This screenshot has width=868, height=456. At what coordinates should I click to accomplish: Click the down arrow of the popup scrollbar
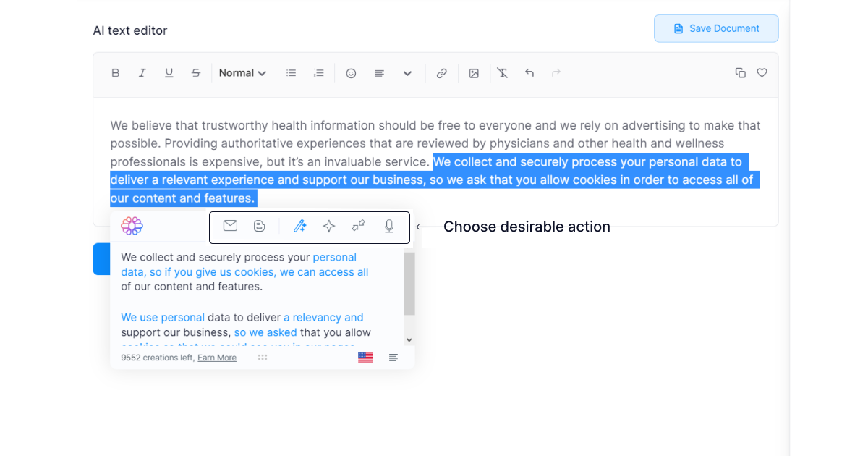409,339
